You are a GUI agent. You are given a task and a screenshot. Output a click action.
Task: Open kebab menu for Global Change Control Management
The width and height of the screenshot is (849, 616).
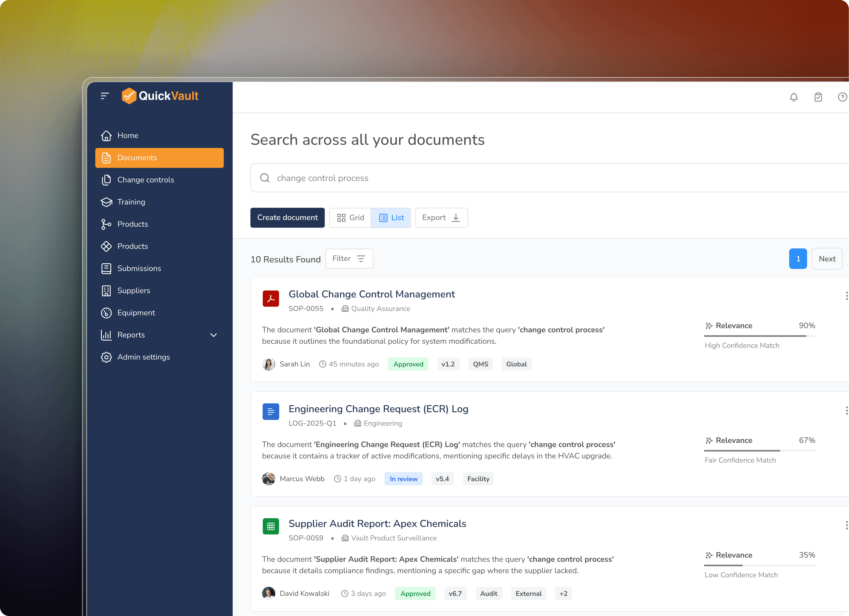(x=846, y=296)
